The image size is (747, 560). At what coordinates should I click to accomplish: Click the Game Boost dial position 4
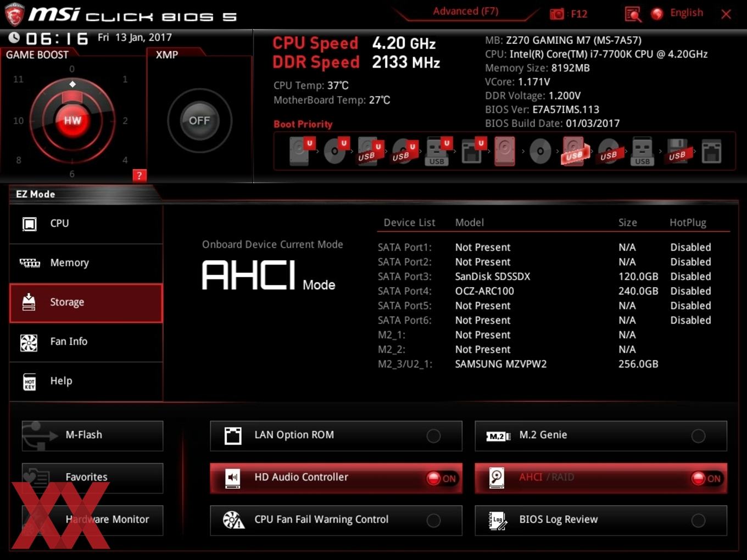(x=125, y=160)
